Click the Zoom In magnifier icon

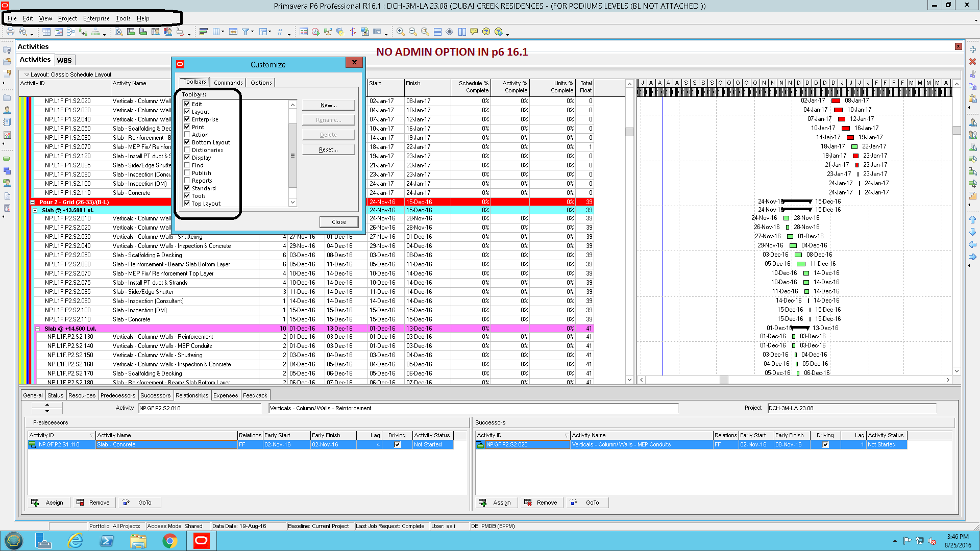tap(401, 32)
